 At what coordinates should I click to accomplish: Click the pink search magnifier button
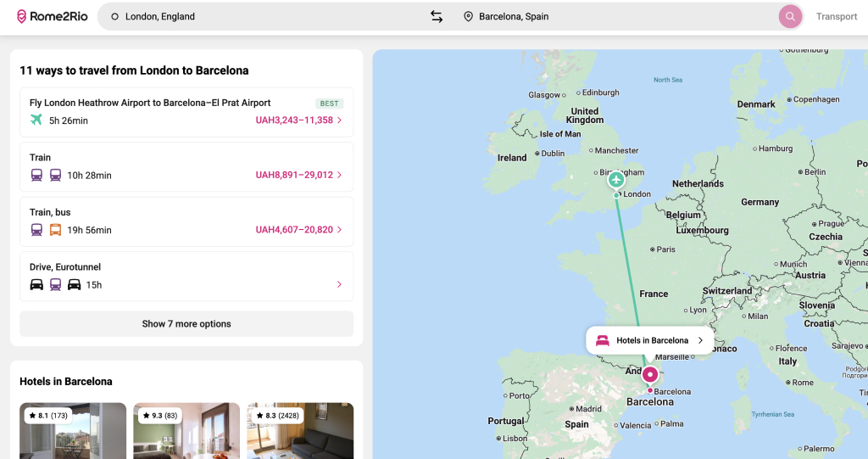coord(790,17)
